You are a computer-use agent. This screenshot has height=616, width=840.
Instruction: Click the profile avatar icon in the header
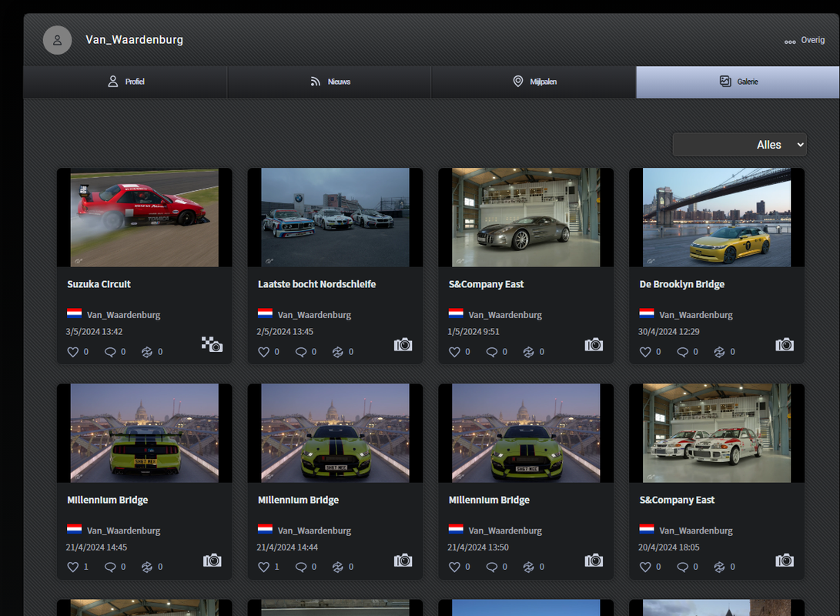click(57, 40)
